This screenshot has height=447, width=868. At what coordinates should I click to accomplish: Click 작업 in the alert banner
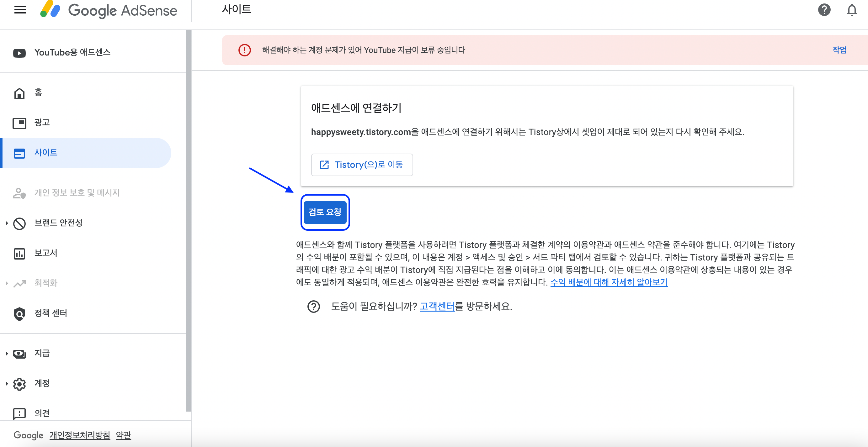pyautogui.click(x=839, y=50)
